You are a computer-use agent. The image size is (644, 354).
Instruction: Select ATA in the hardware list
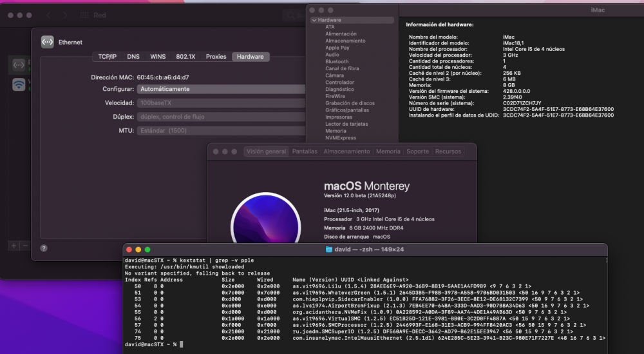click(330, 26)
